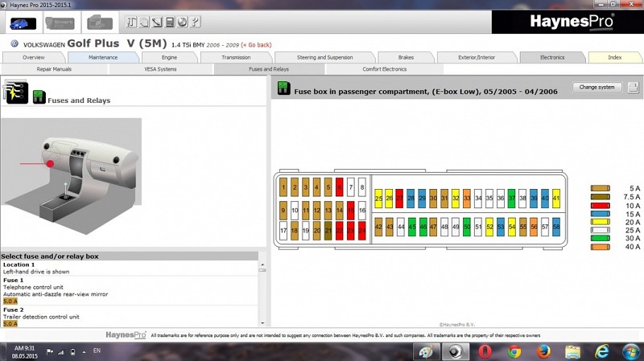Click the down arrow of the fuse list scrollbar
This screenshot has height=361, width=644.
(262, 323)
